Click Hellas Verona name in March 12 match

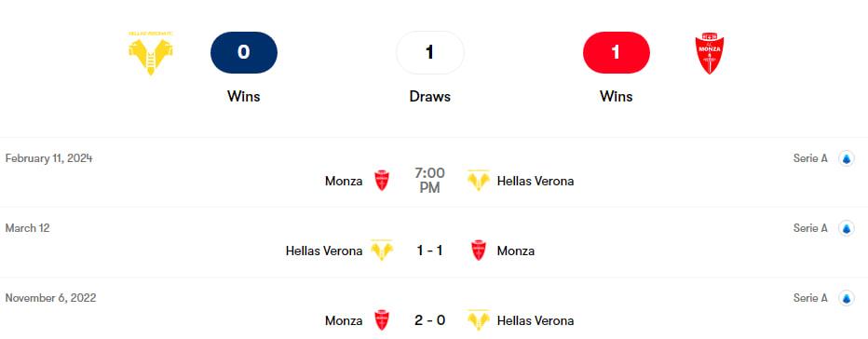(x=324, y=251)
